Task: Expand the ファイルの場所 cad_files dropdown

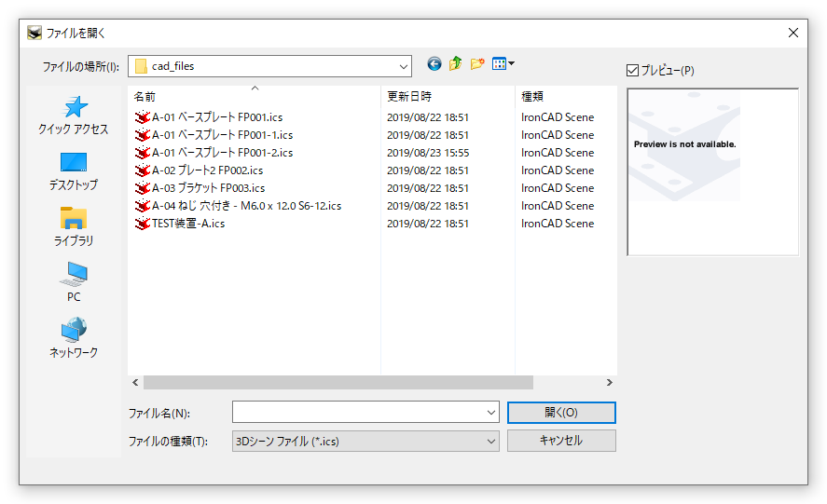Action: [x=403, y=66]
